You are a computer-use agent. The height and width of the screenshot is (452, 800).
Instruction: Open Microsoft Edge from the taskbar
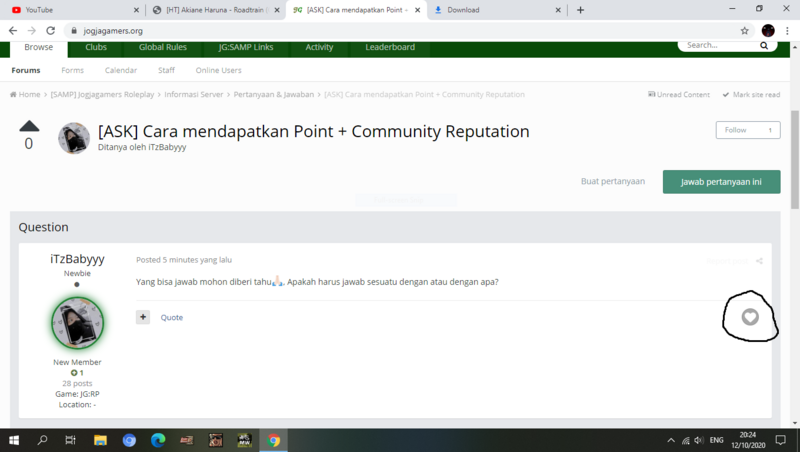pyautogui.click(x=158, y=440)
